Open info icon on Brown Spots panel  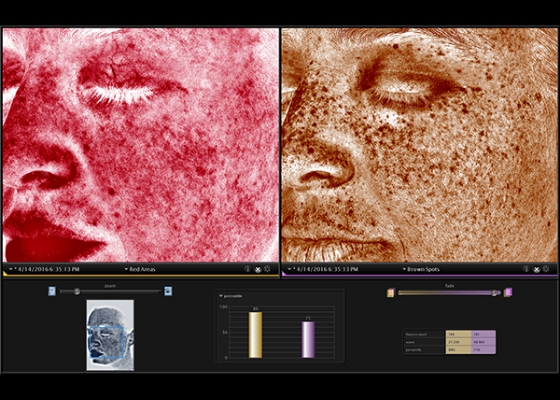point(526,269)
